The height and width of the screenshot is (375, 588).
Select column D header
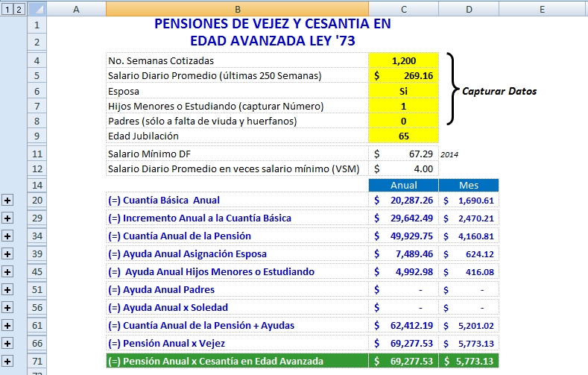click(469, 9)
